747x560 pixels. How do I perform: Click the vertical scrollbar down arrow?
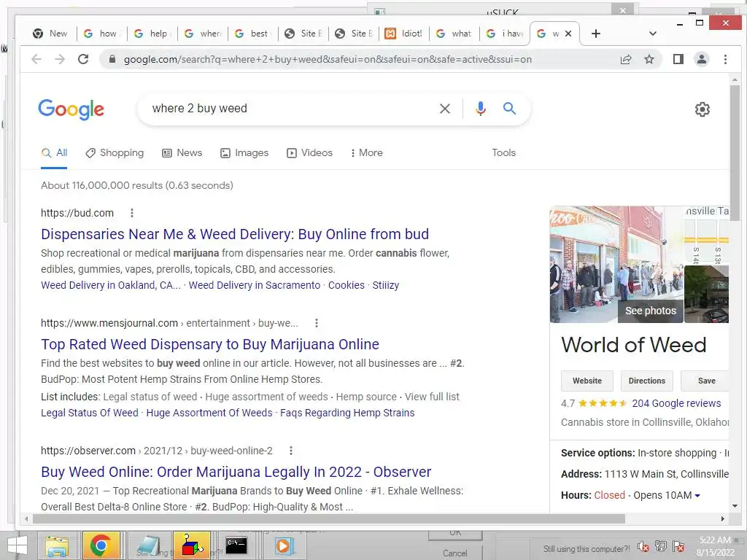point(735,506)
